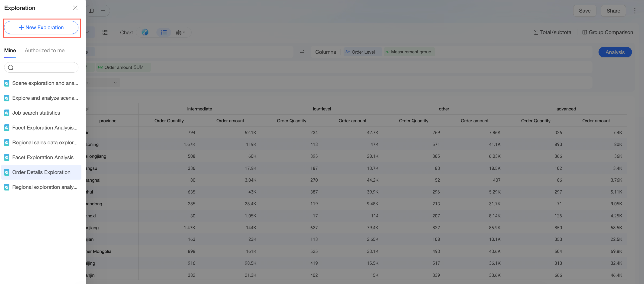The image size is (644, 284).
Task: Add a new tab with plus icon
Action: pyautogui.click(x=103, y=11)
